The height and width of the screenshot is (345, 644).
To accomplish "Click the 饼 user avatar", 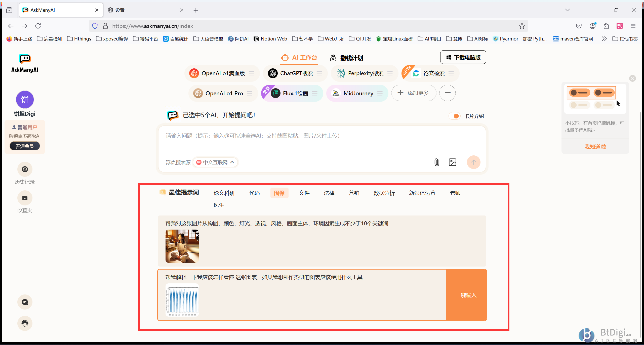I will click(x=25, y=100).
